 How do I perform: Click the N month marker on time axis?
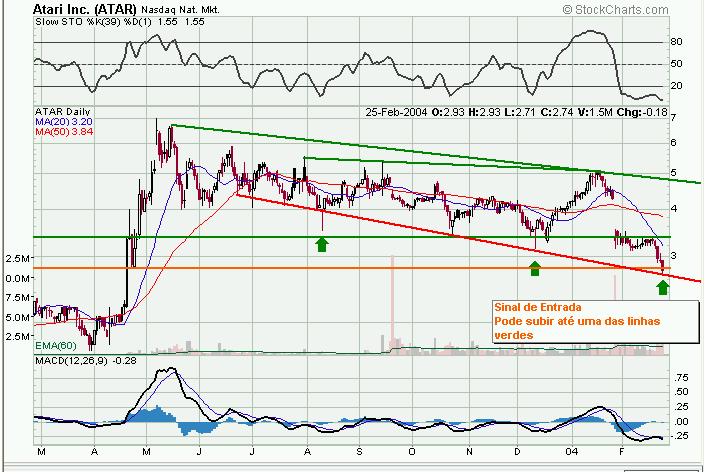click(x=469, y=451)
